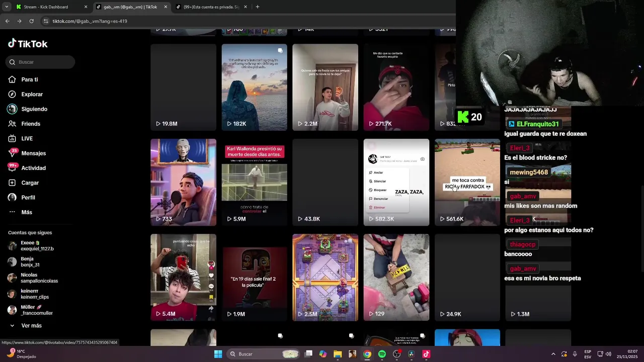Open Perfil from the sidebar

click(x=22, y=198)
